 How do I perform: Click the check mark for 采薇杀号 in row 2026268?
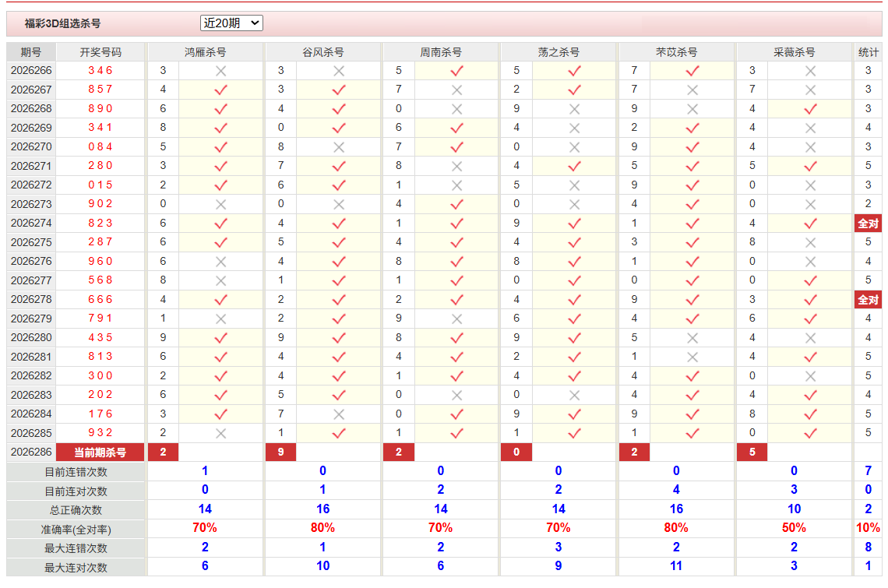point(810,109)
